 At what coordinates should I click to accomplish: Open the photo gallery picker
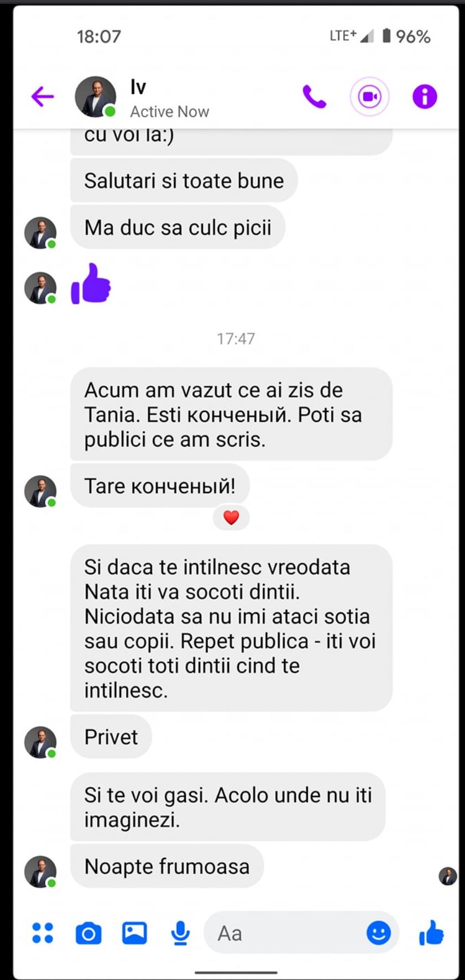(x=134, y=933)
